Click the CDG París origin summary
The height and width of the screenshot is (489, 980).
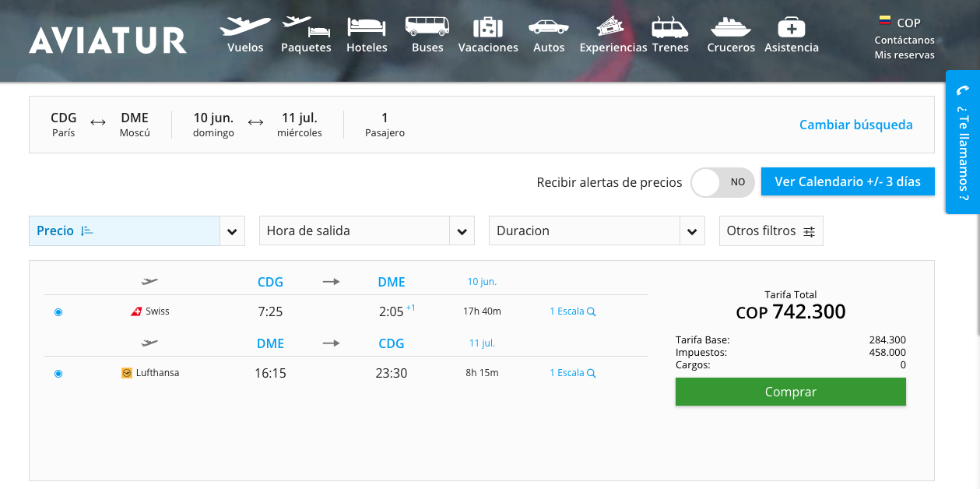64,125
